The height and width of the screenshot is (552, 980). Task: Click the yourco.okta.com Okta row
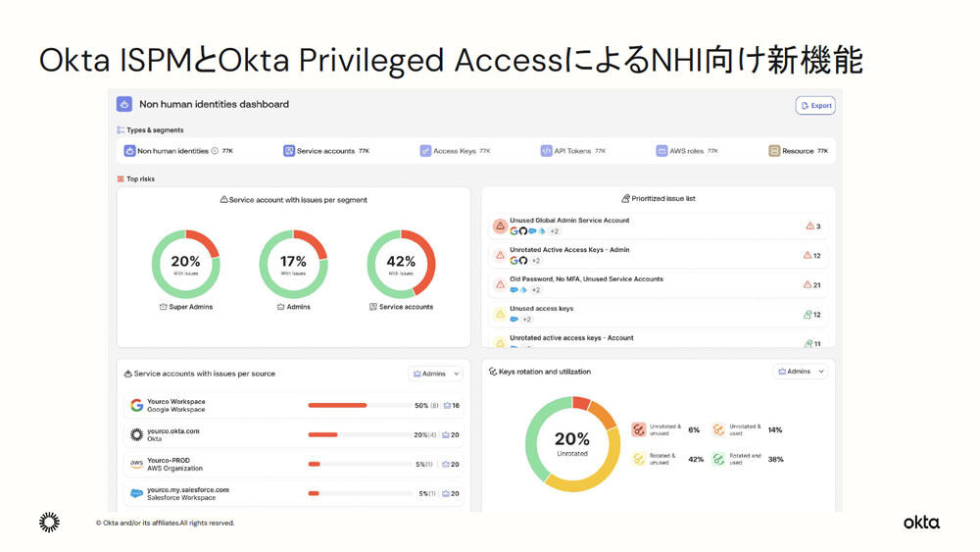pyautogui.click(x=293, y=435)
